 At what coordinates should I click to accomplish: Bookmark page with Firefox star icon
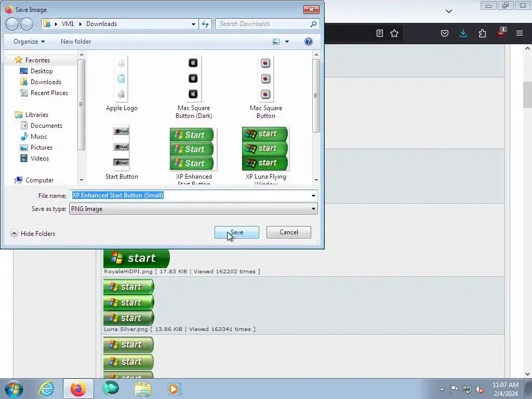coord(394,33)
